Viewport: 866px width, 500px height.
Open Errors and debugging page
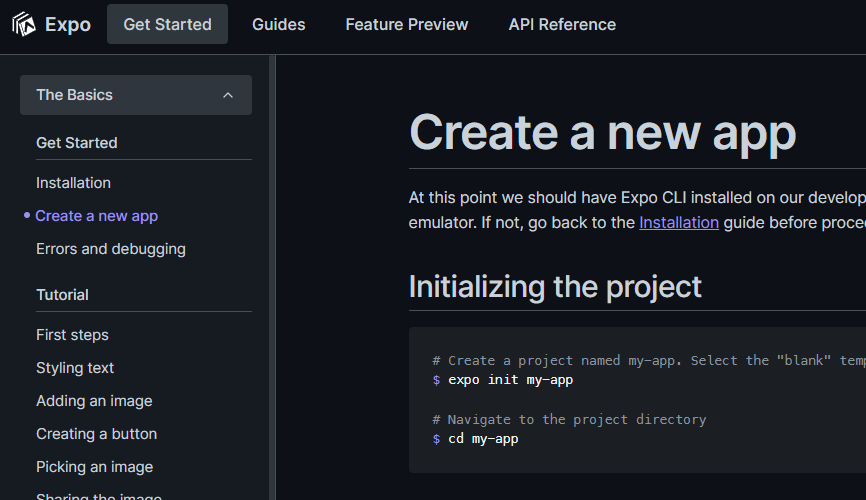pos(111,249)
